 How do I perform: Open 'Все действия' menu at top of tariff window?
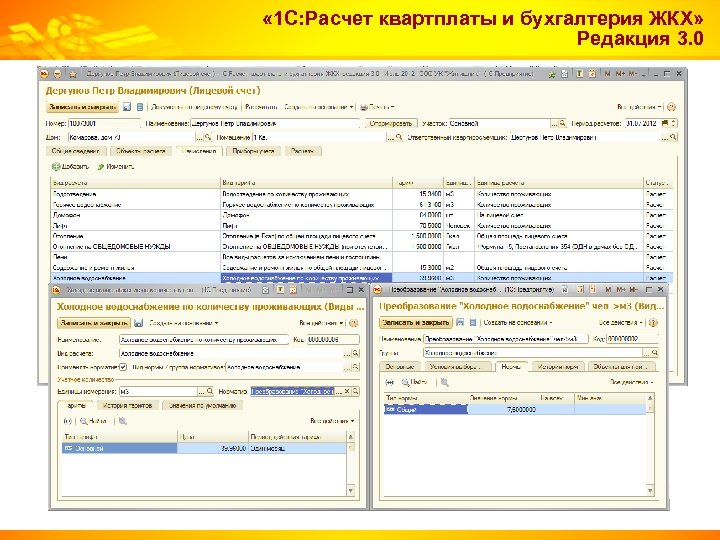(x=321, y=323)
